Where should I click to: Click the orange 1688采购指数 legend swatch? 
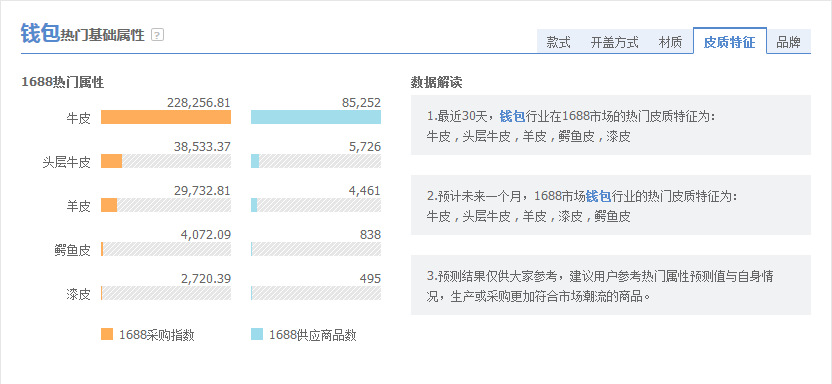[x=107, y=334]
